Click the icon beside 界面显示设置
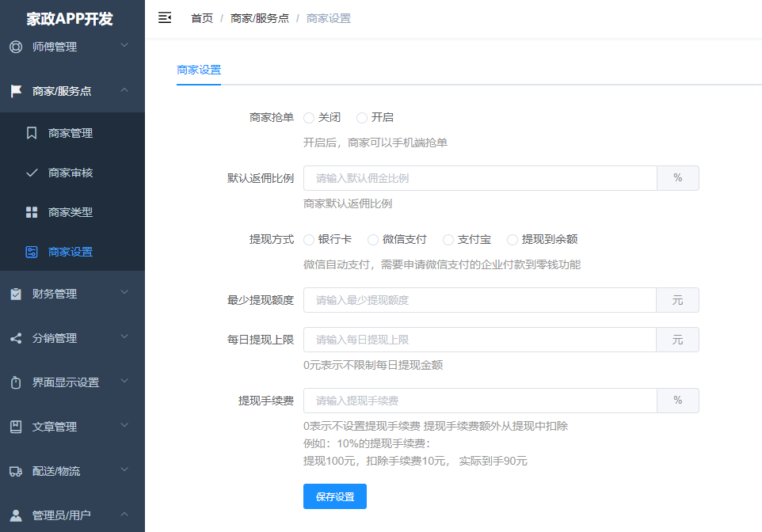This screenshot has width=762, height=532. pos(16,382)
